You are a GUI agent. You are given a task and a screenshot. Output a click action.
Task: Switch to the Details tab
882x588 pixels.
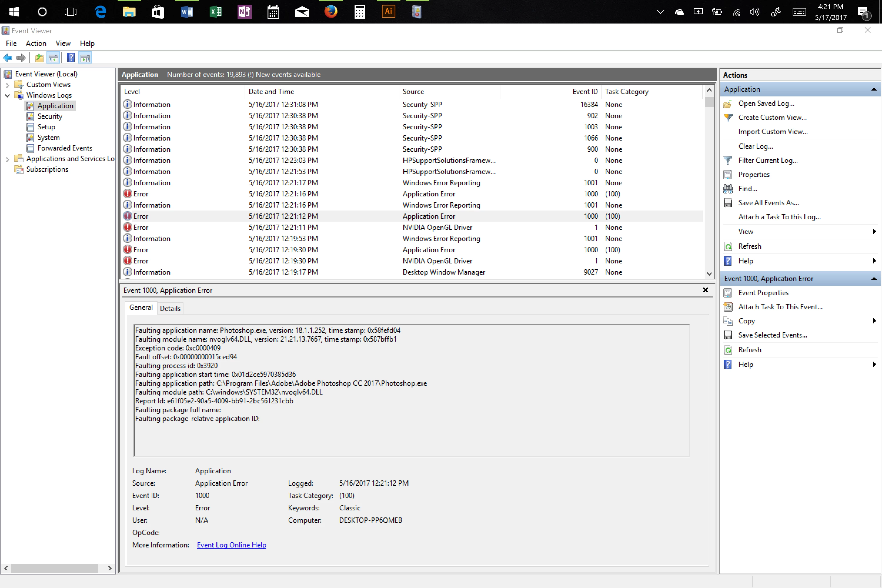click(170, 308)
